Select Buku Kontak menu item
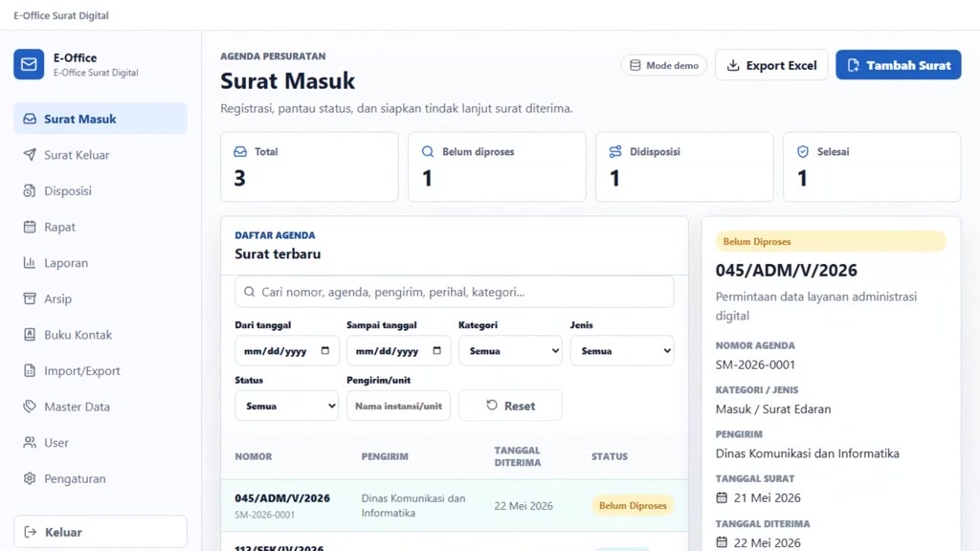Image resolution: width=980 pixels, height=551 pixels. 100,334
